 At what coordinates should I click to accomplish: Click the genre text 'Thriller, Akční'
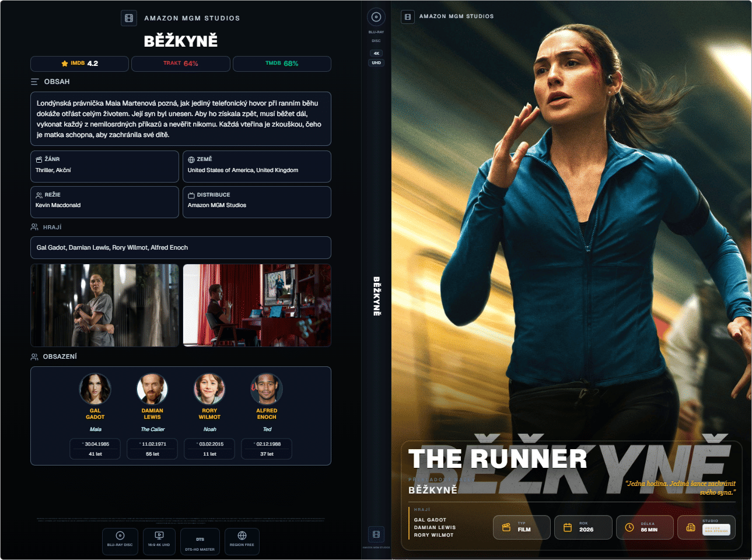pyautogui.click(x=53, y=170)
